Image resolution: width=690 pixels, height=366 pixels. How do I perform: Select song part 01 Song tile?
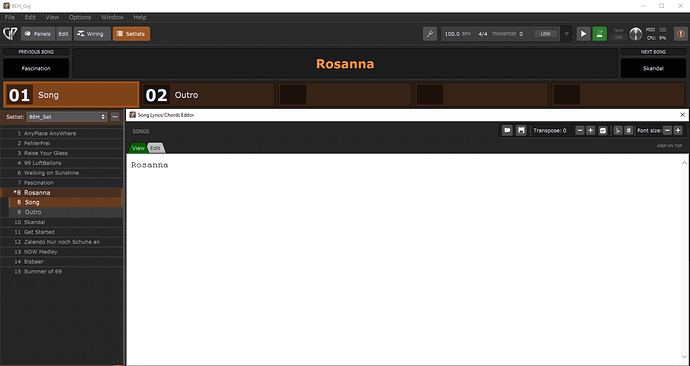pos(71,95)
